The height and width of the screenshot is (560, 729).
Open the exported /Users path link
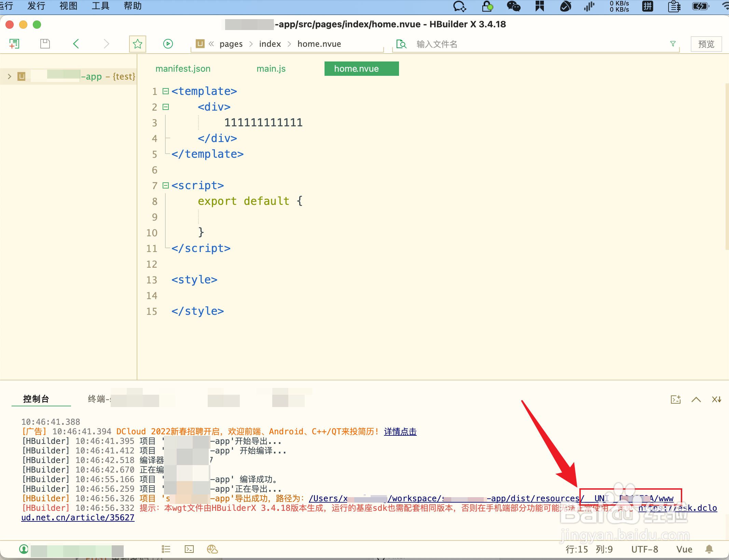click(491, 499)
